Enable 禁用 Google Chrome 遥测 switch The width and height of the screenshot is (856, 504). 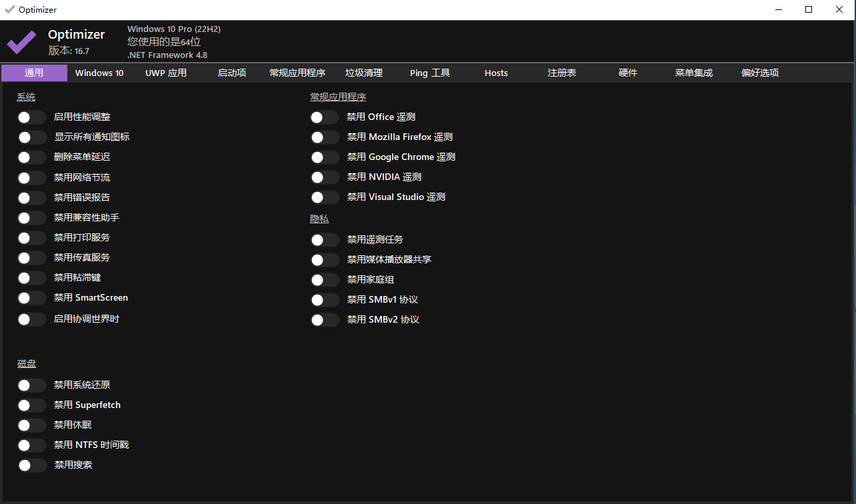click(325, 157)
